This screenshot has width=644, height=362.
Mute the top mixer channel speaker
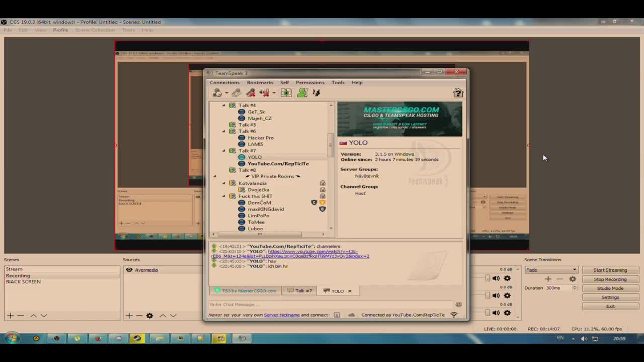point(496,278)
